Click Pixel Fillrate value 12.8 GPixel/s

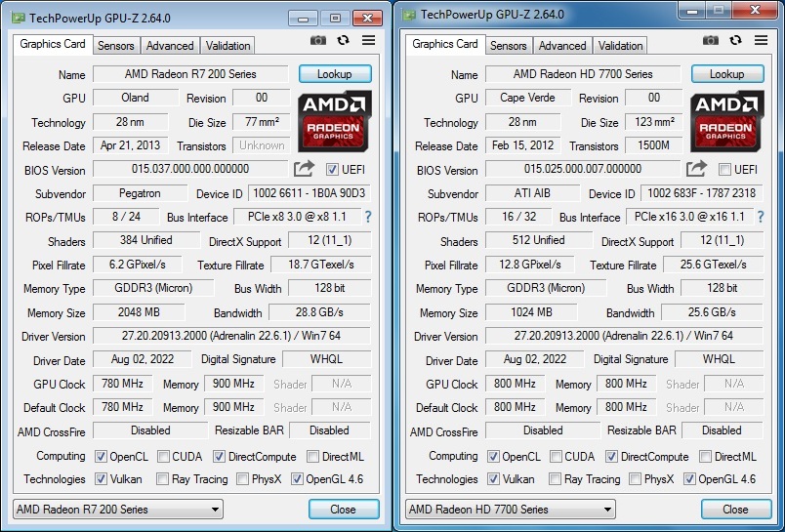[x=530, y=265]
